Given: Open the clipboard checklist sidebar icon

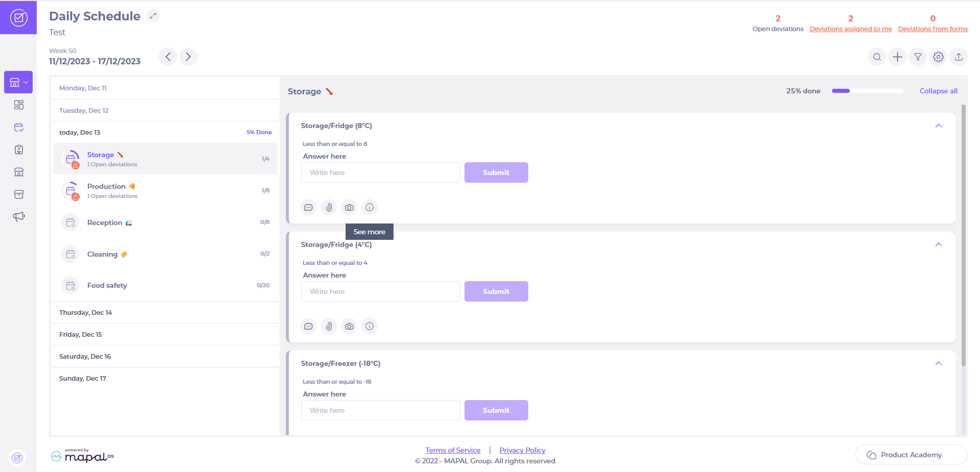Looking at the screenshot, I should pyautogui.click(x=19, y=150).
